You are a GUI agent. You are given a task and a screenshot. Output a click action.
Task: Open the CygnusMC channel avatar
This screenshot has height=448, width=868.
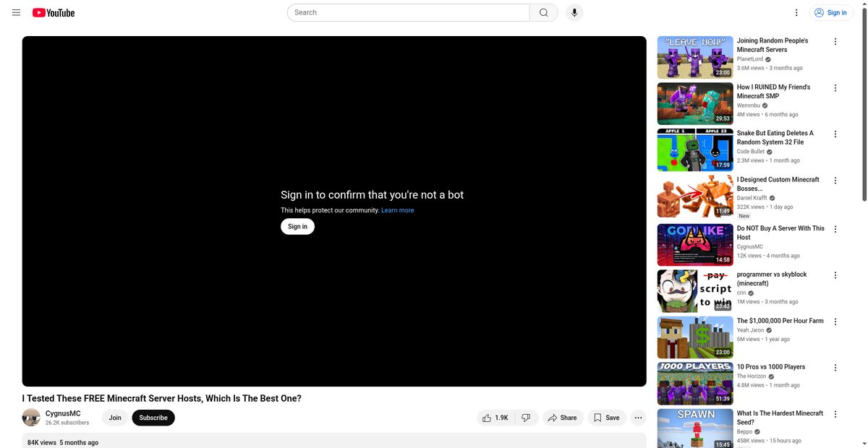[x=31, y=418]
